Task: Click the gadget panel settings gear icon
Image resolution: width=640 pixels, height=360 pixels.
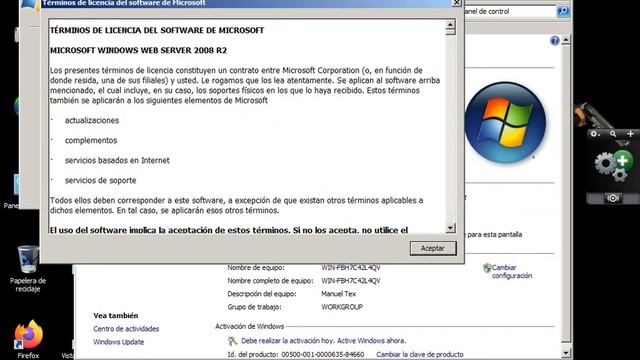Action: [x=594, y=134]
